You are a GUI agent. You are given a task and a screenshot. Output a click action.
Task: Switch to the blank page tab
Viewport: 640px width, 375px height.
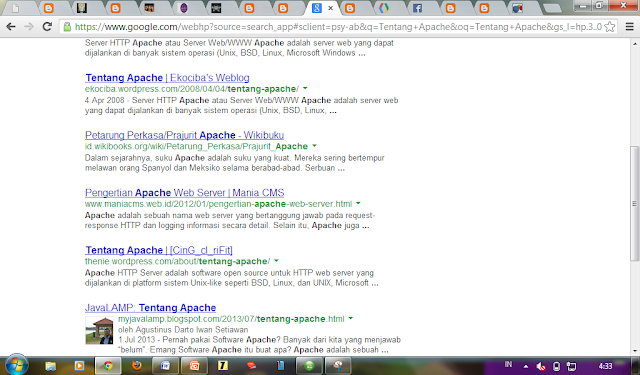pyautogui.click(x=16, y=8)
